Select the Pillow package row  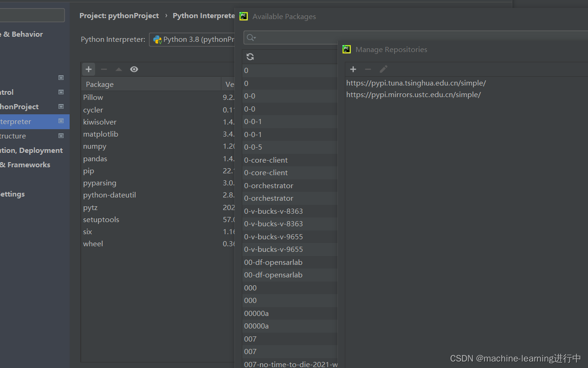[x=158, y=97]
